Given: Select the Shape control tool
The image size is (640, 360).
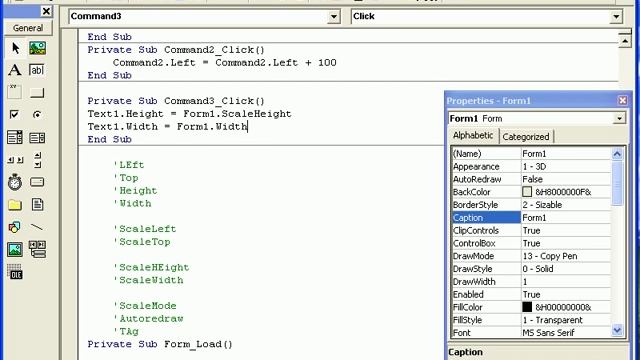Looking at the screenshot, I should [x=15, y=227].
